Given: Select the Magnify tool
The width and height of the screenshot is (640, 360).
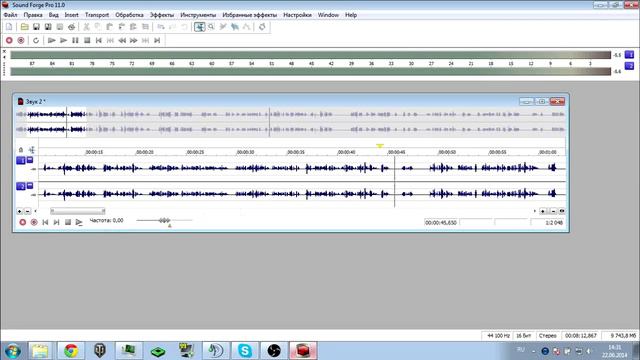Looking at the screenshot, I should tap(211, 27).
